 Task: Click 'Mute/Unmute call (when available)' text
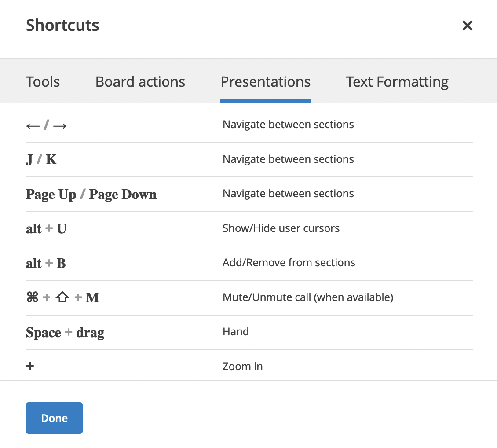pyautogui.click(x=308, y=297)
